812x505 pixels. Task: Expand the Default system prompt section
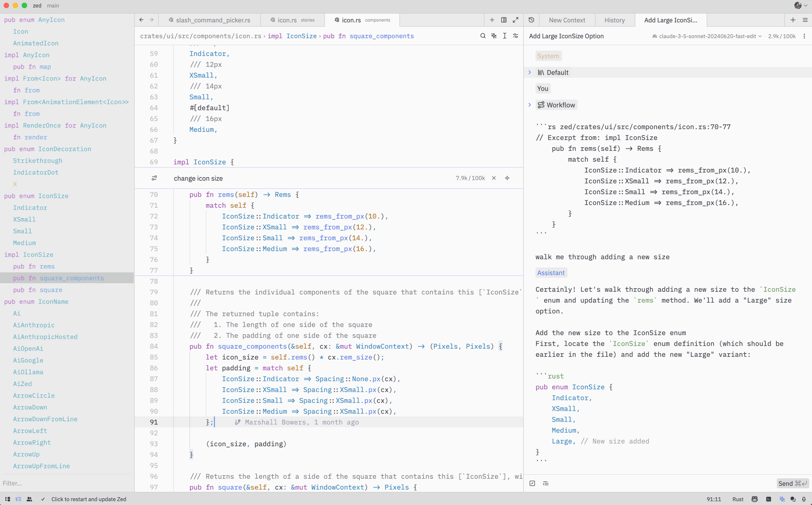[x=530, y=72]
